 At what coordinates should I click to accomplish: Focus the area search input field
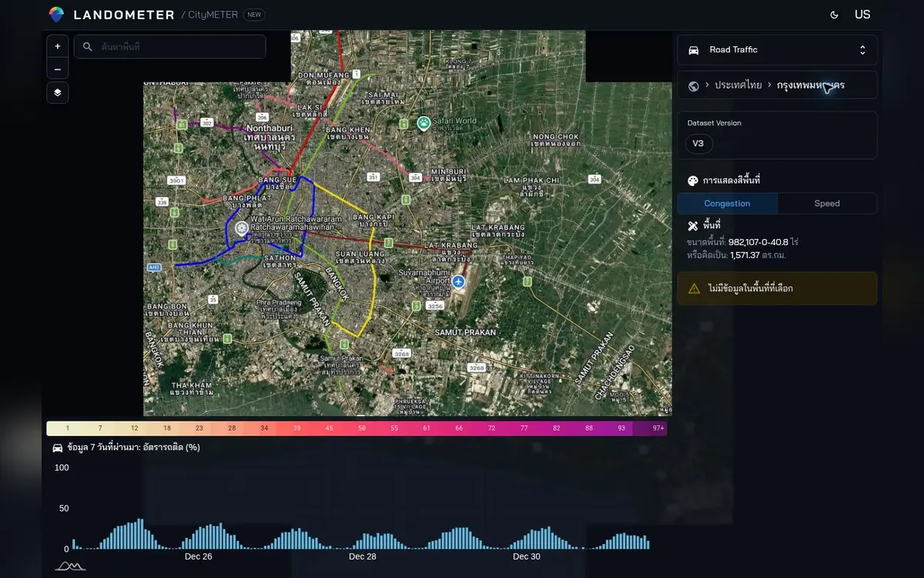[x=170, y=46]
